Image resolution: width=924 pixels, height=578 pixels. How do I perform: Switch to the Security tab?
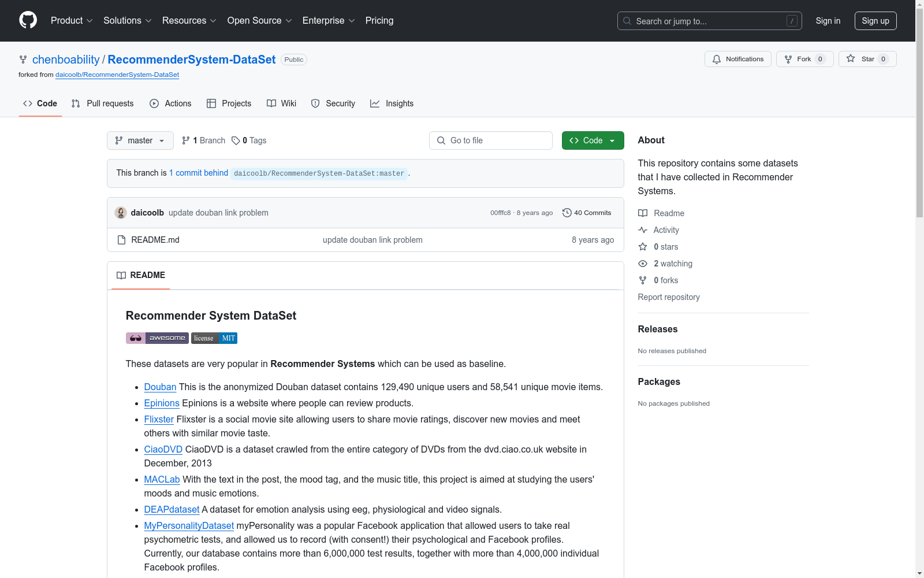(x=333, y=103)
